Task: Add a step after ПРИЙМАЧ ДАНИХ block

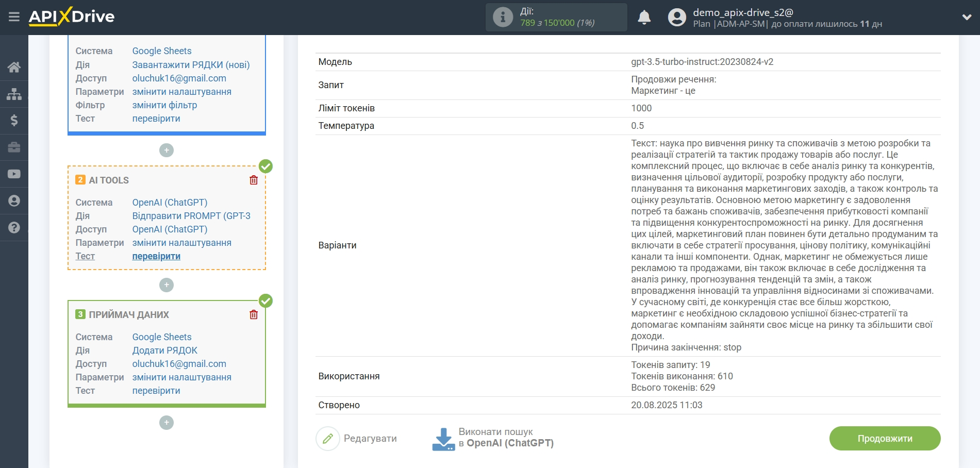Action: tap(167, 423)
